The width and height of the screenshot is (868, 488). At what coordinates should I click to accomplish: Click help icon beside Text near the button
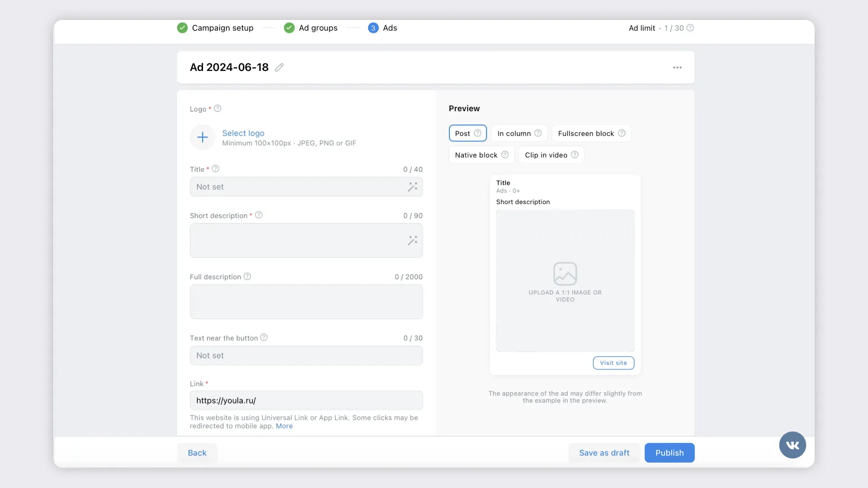click(x=264, y=338)
